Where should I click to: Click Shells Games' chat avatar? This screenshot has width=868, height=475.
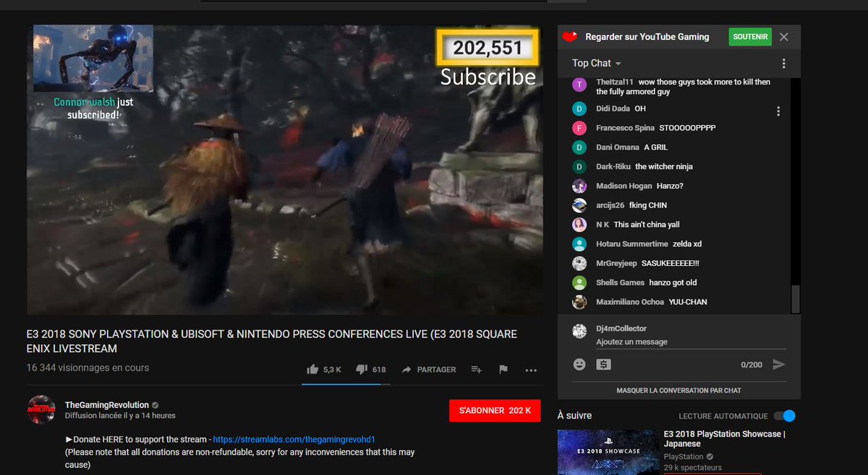(x=579, y=283)
